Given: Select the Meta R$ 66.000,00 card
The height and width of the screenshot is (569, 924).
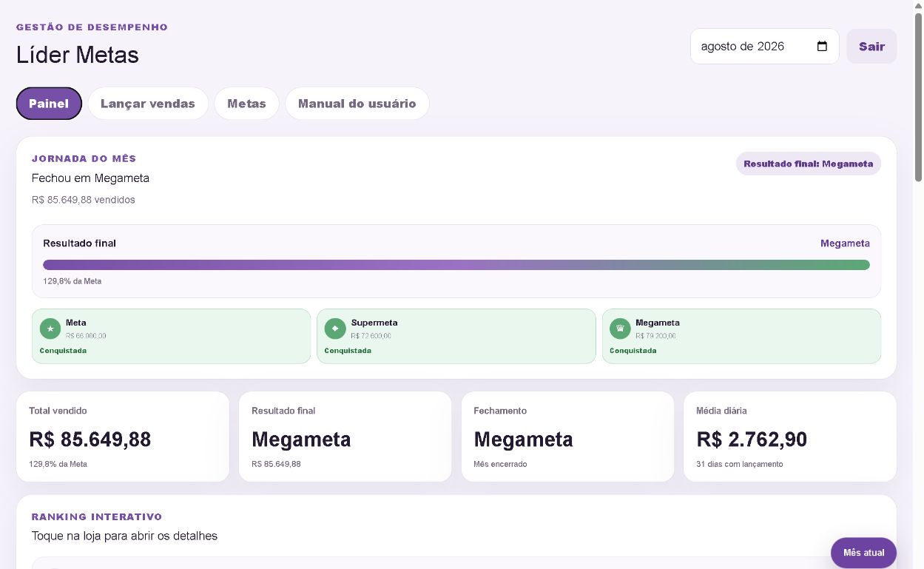Looking at the screenshot, I should click(171, 336).
